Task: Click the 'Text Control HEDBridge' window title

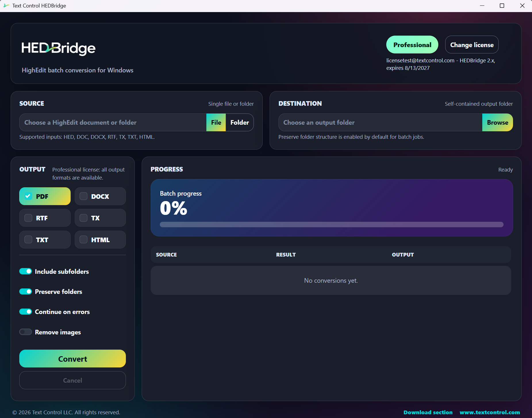Action: (x=39, y=6)
